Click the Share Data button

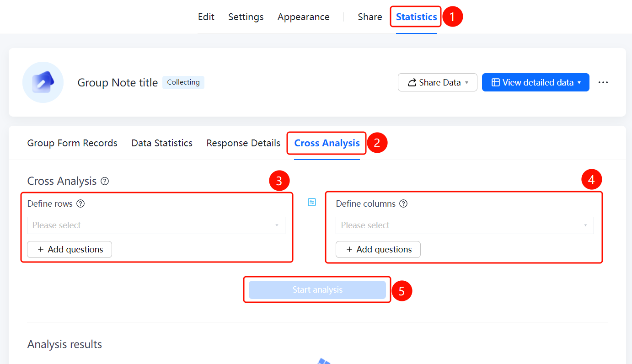coord(438,82)
